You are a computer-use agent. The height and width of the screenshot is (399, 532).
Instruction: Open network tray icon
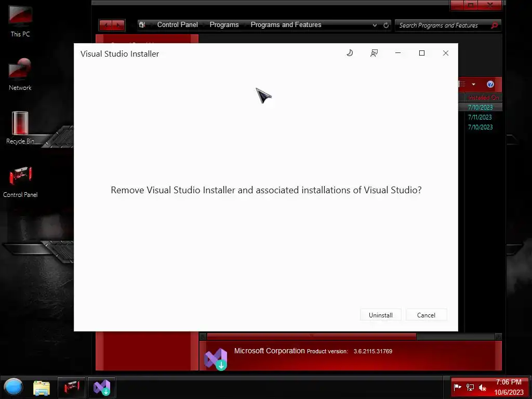pos(470,387)
